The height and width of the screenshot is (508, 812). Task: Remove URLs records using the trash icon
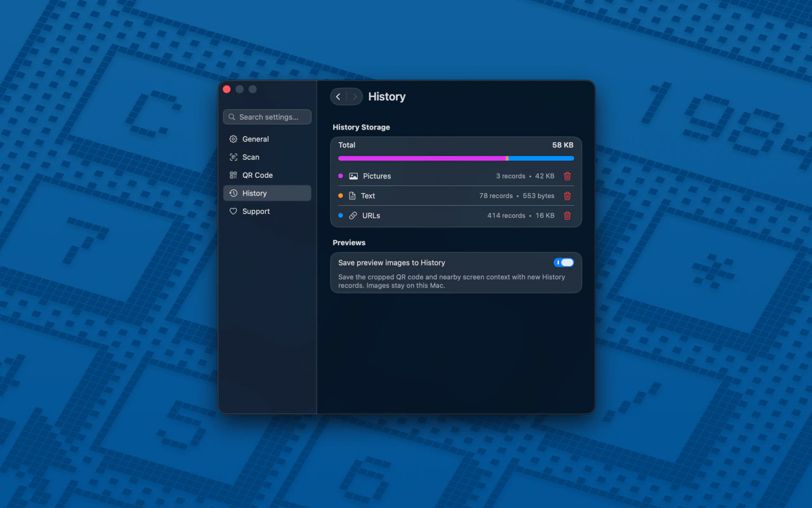point(567,215)
